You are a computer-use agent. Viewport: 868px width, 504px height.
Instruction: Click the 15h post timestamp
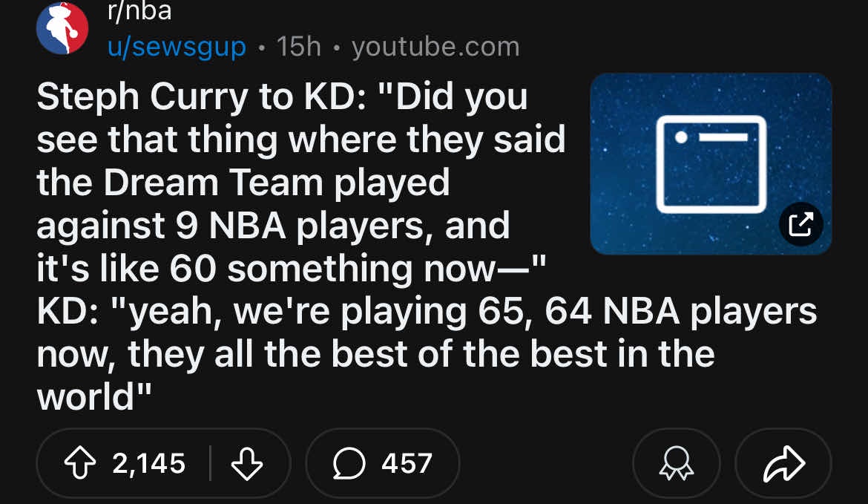click(298, 48)
